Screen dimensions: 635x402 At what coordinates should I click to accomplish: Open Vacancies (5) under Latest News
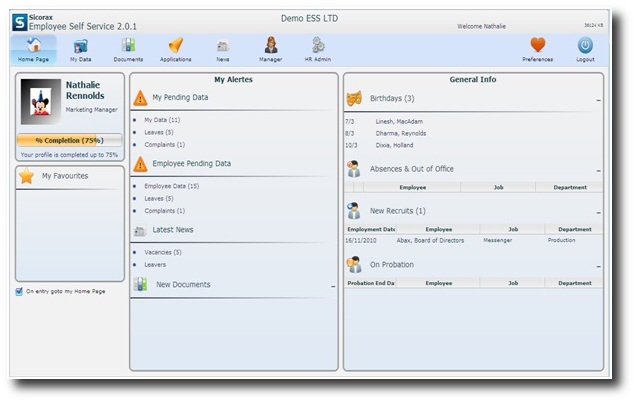[163, 252]
